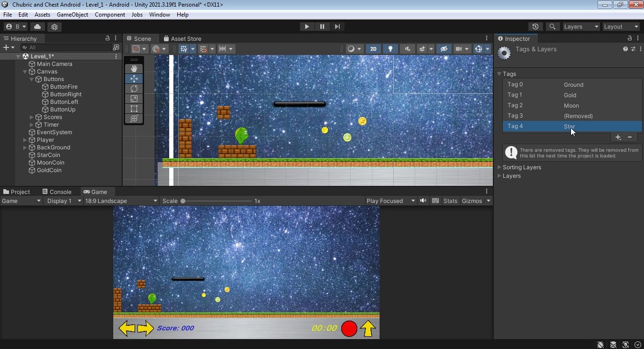Select the Scale tool
This screenshot has height=349, width=644.
click(134, 98)
